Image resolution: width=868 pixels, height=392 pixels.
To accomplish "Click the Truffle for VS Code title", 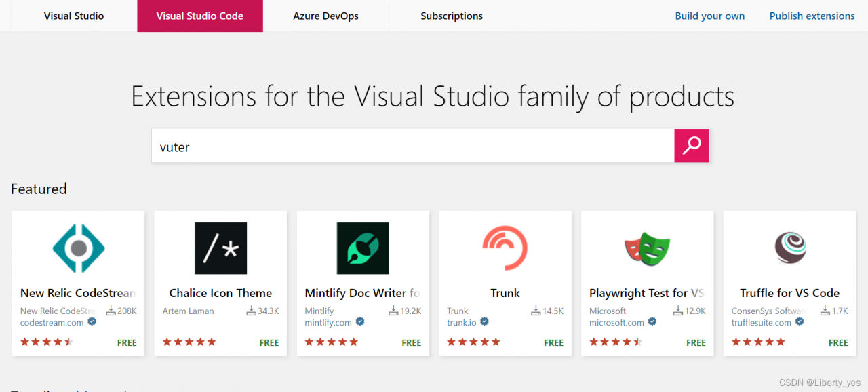I will click(x=789, y=293).
